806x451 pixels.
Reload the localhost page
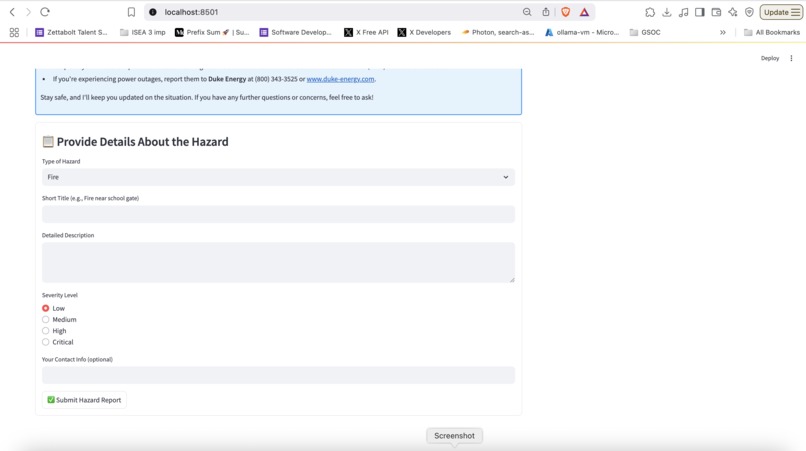point(45,12)
